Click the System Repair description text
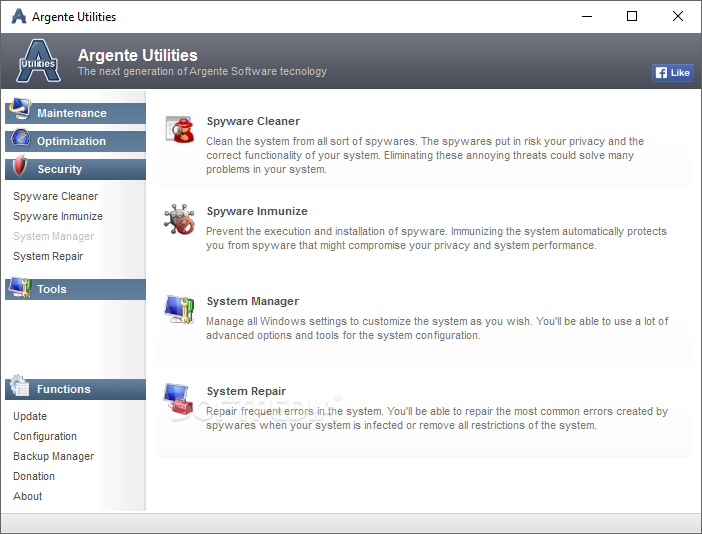This screenshot has width=702, height=534. point(437,418)
